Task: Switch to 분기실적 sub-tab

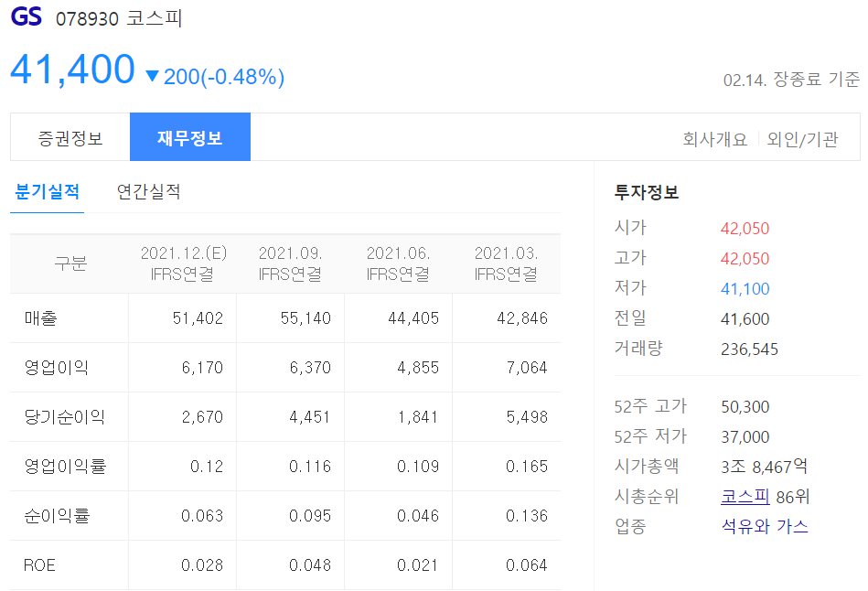Action: [x=47, y=192]
